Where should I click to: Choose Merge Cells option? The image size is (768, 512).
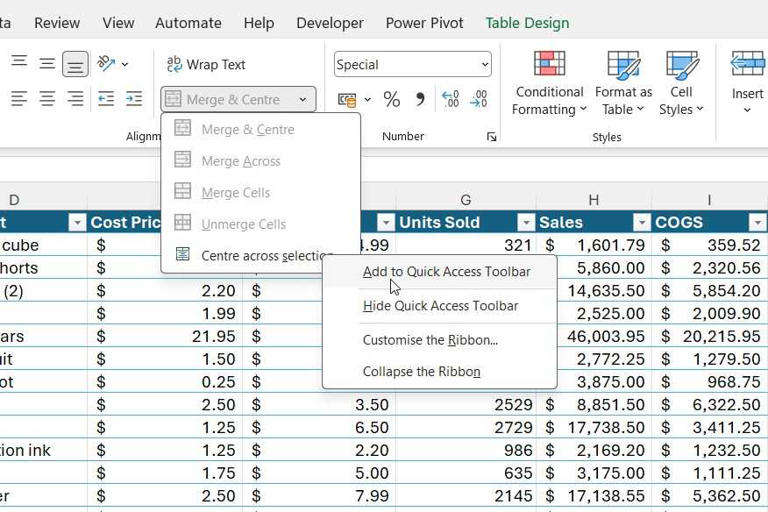pyautogui.click(x=261, y=193)
